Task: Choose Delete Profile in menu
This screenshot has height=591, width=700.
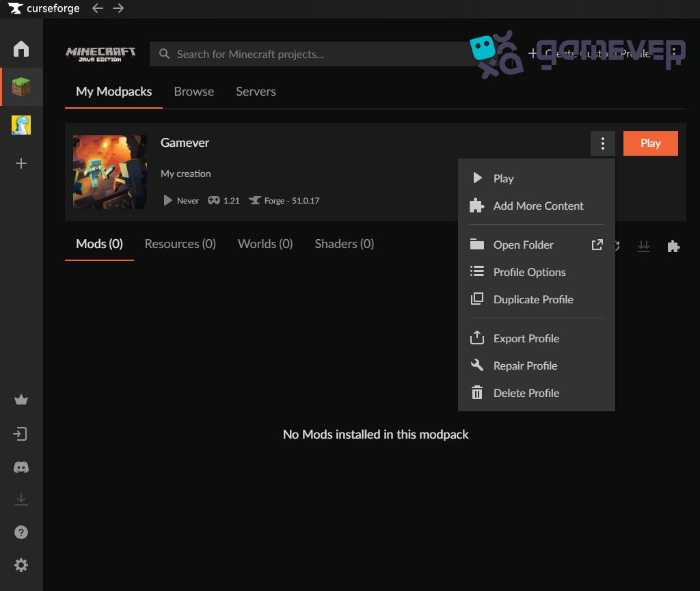Action: click(x=537, y=393)
